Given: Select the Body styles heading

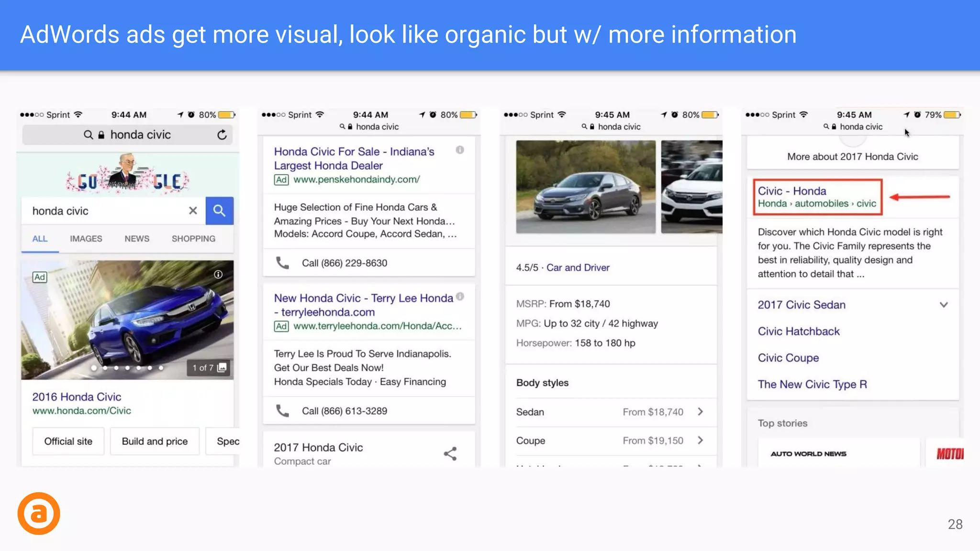Looking at the screenshot, I should [542, 383].
